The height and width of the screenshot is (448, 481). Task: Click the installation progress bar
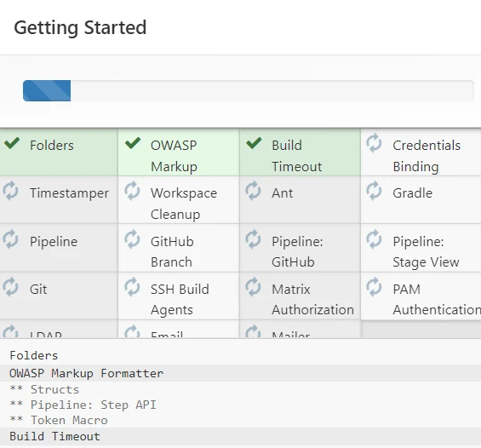tap(249, 90)
